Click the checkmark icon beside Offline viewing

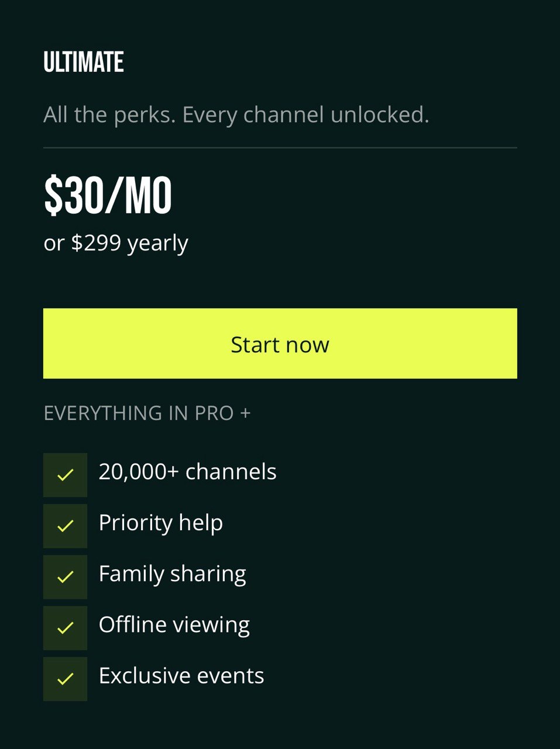[65, 628]
